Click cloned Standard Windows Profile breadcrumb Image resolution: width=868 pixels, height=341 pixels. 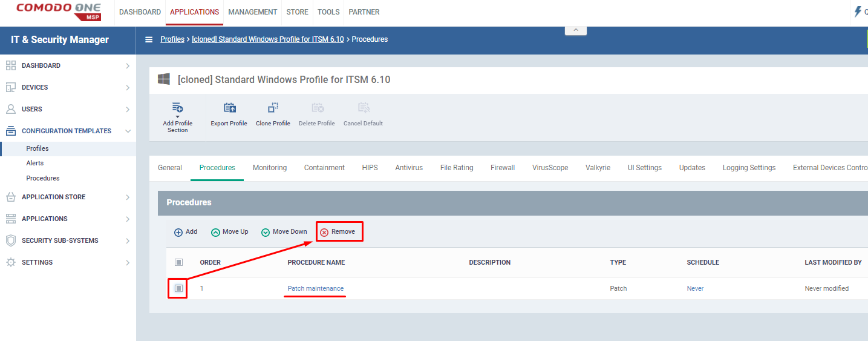(x=268, y=39)
